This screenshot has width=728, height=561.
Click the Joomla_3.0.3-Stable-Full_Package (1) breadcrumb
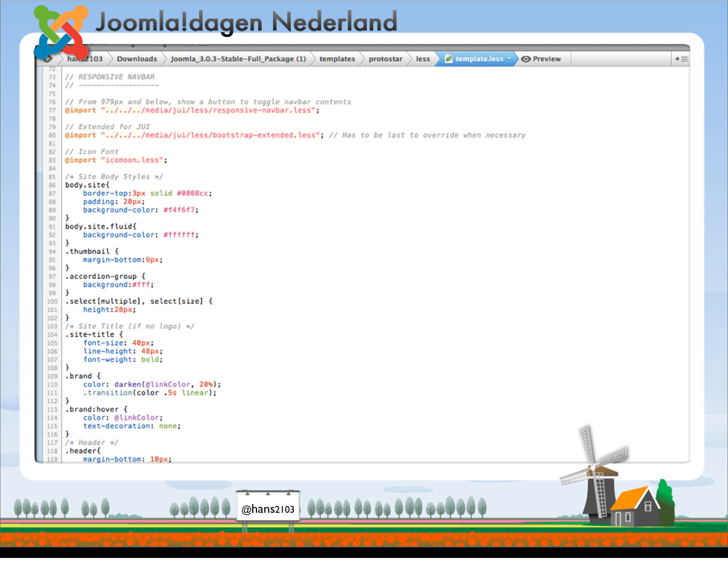(238, 59)
